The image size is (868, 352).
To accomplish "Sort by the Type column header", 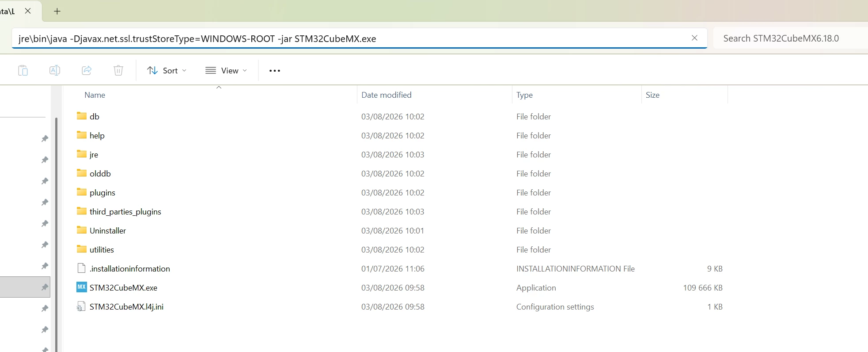I will (525, 95).
